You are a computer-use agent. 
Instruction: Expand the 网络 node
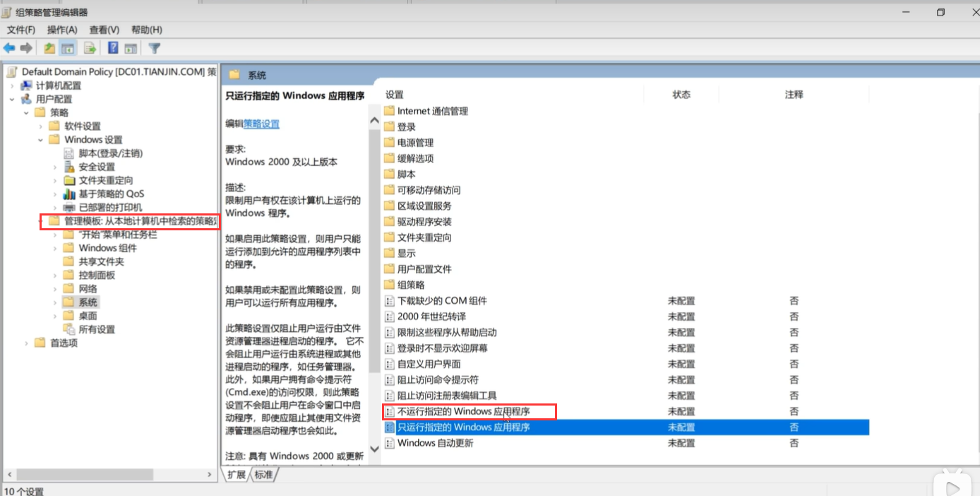55,288
